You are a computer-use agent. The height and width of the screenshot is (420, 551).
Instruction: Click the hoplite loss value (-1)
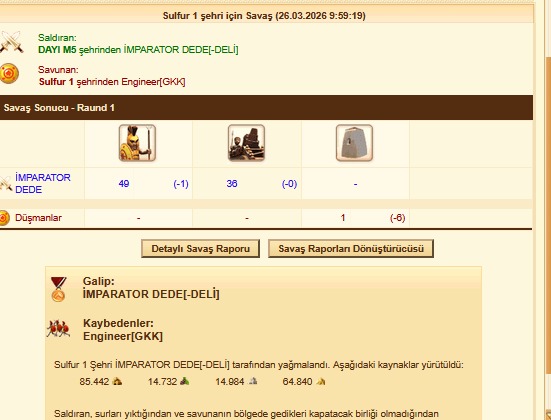[x=181, y=184]
